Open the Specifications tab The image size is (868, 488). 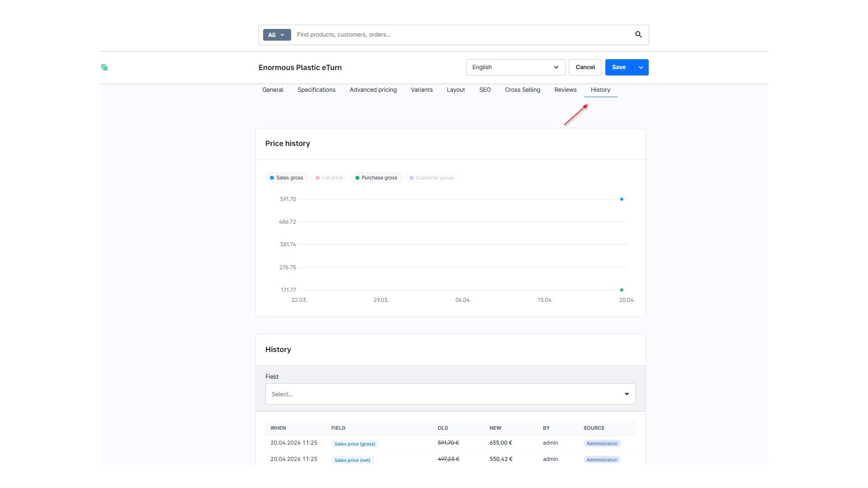316,90
